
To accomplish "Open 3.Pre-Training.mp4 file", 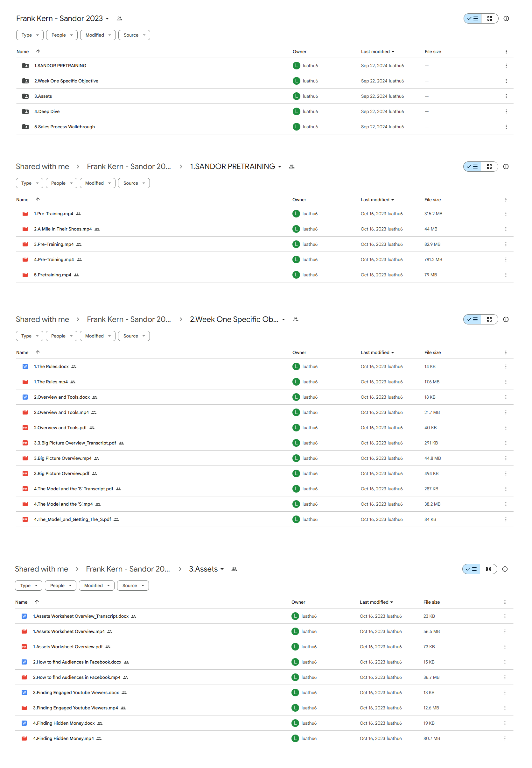I will point(54,245).
